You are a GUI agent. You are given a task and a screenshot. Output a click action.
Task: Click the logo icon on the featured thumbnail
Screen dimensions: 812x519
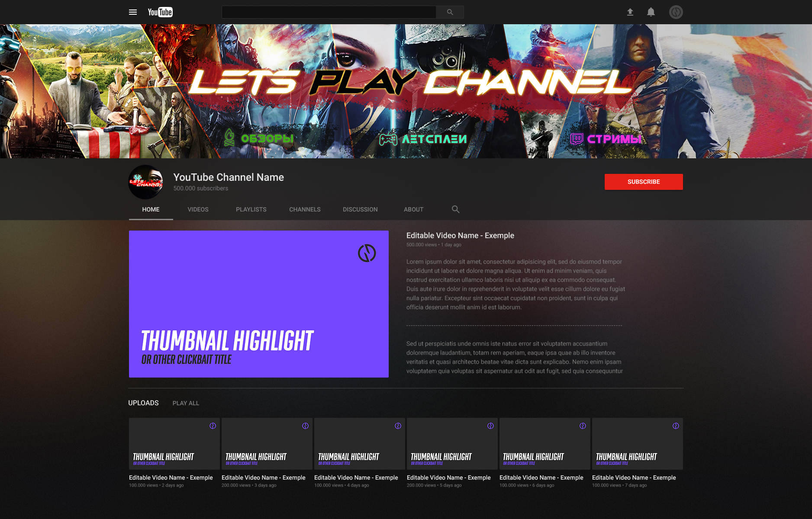(x=367, y=253)
